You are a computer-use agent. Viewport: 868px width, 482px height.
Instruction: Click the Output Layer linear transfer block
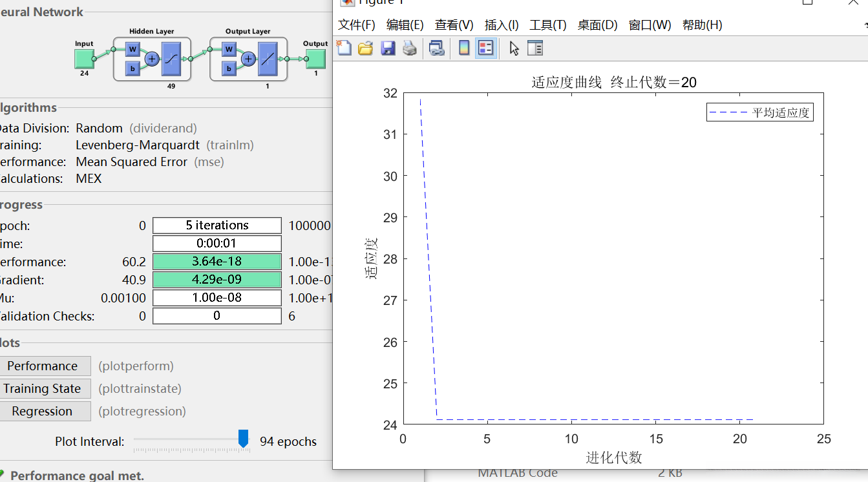tap(268, 59)
